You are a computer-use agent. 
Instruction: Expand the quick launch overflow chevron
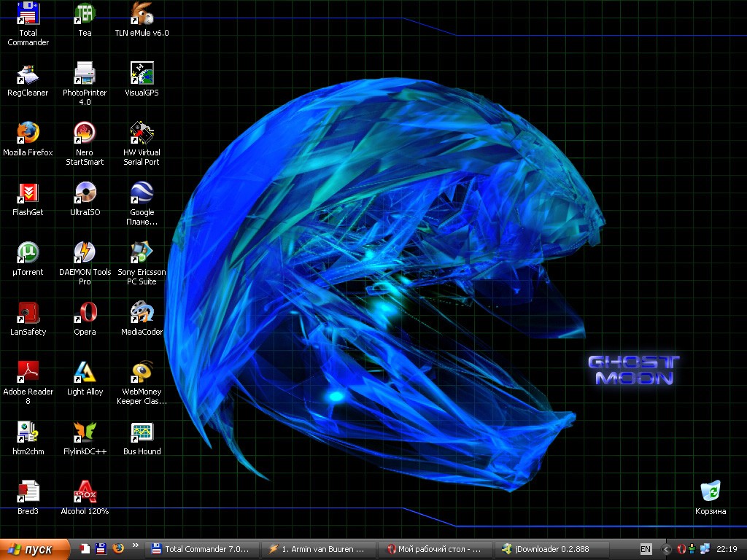[135, 547]
